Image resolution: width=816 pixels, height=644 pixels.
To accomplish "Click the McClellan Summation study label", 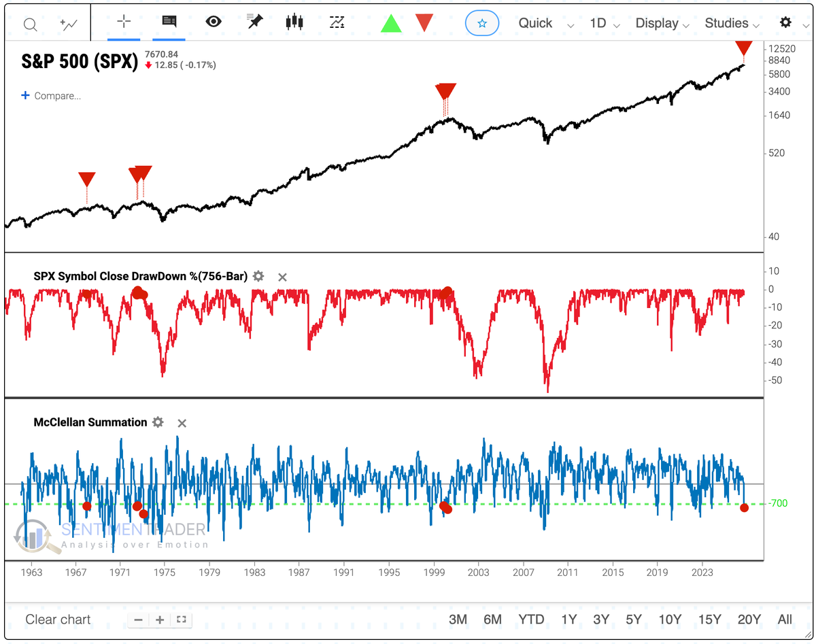I will pos(90,422).
